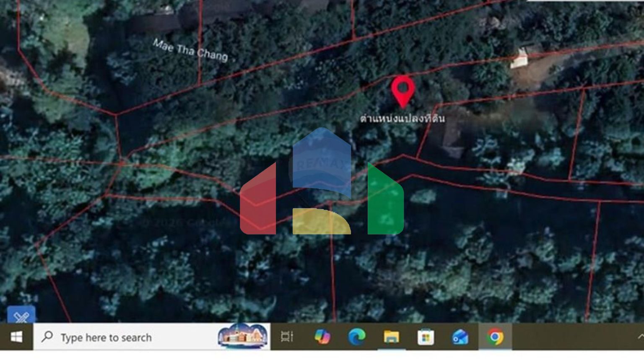
Task: Click the green right section of house logo
Action: pos(385,201)
